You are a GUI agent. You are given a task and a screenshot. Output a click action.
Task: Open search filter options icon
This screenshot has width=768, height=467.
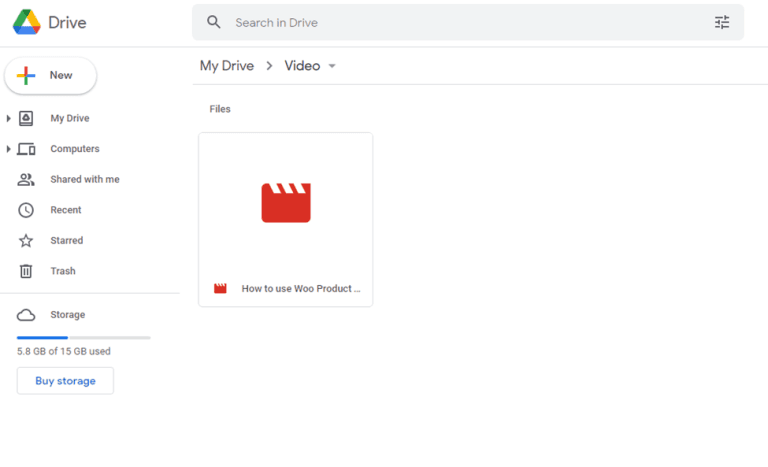pyautogui.click(x=722, y=22)
